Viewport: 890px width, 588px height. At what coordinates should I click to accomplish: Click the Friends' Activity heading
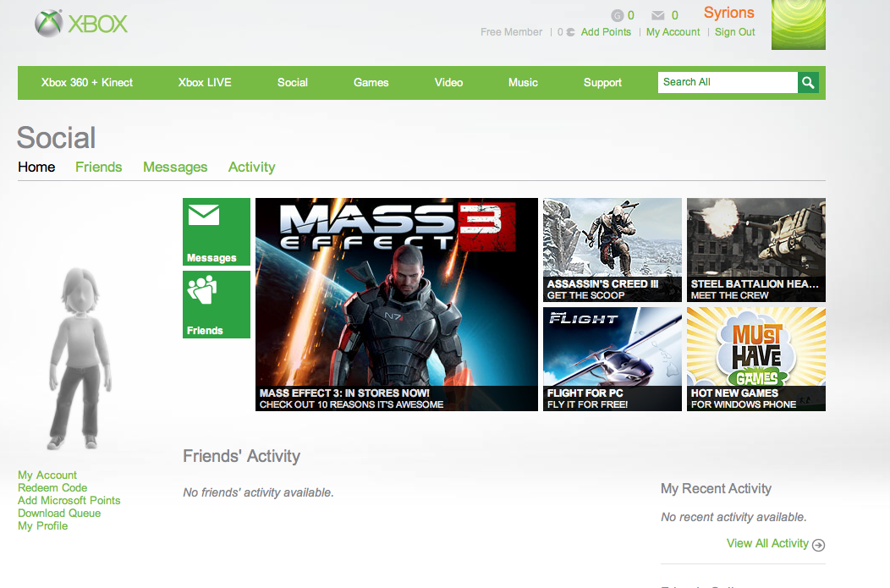coord(241,456)
